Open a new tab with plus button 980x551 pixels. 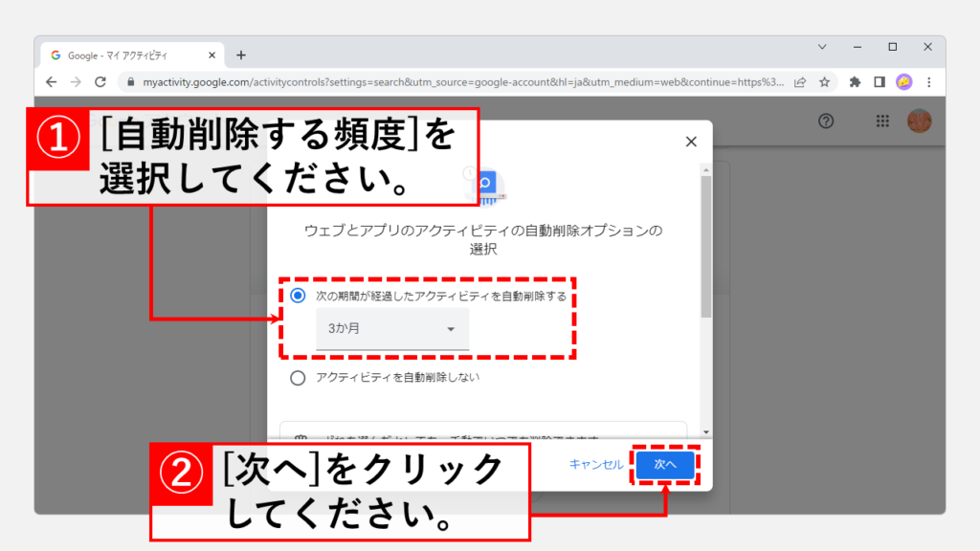(x=241, y=55)
